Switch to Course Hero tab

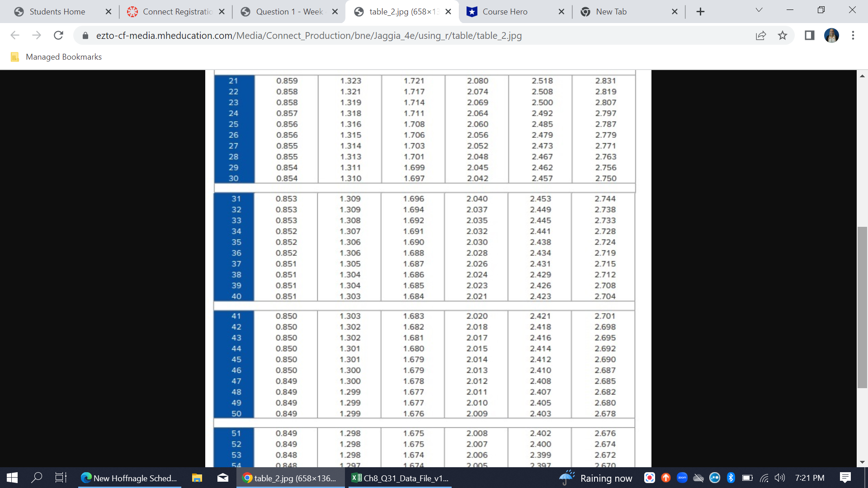click(505, 12)
